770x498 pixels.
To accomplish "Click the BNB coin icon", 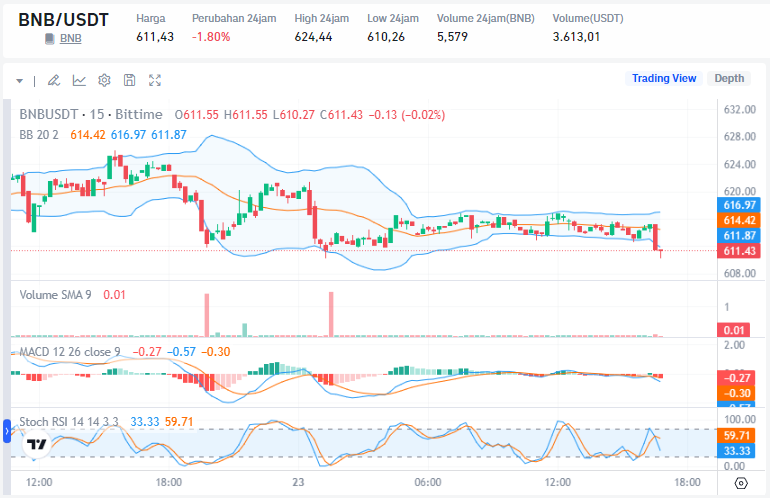I will pyautogui.click(x=50, y=38).
